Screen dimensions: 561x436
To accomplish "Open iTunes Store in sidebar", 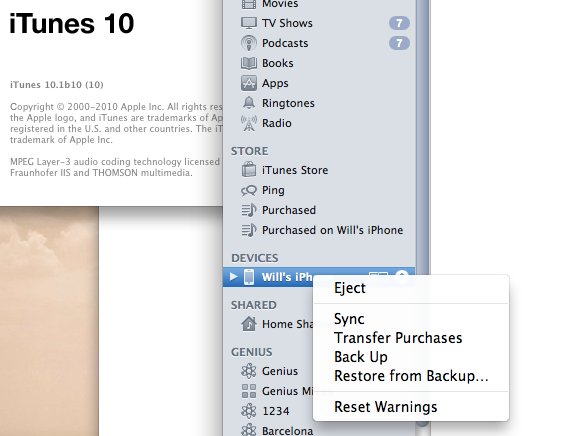I will point(295,170).
